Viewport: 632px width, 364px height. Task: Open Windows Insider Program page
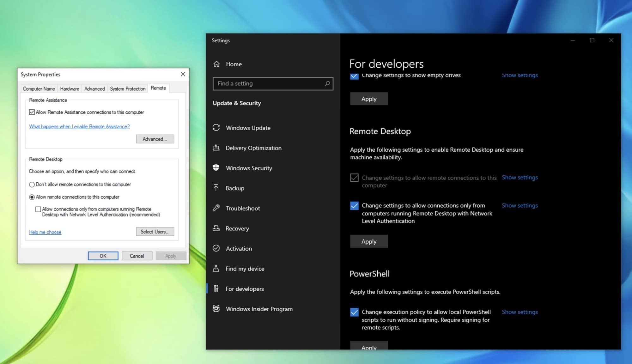tap(259, 309)
